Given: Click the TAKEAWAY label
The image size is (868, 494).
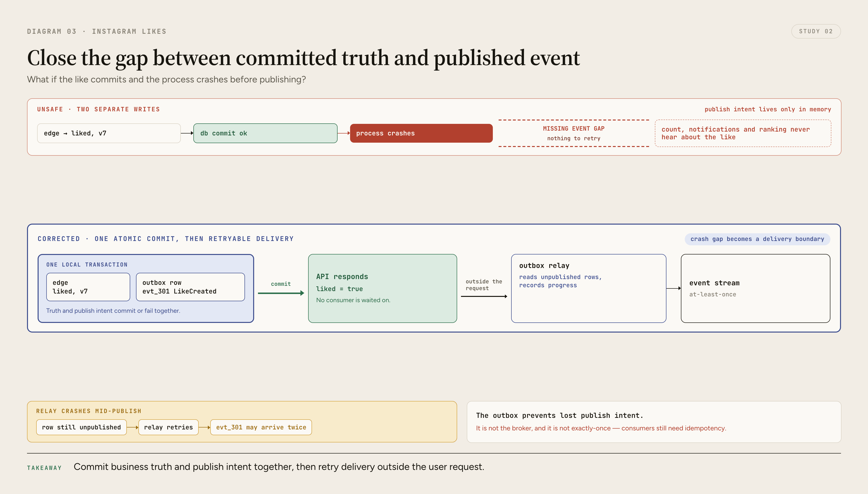Looking at the screenshot, I should pos(44,468).
